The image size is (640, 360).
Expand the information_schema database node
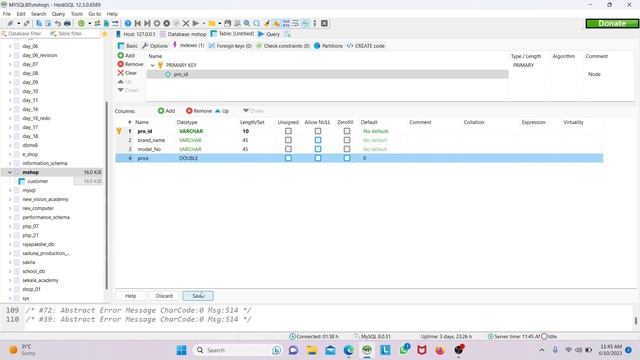(x=10, y=163)
